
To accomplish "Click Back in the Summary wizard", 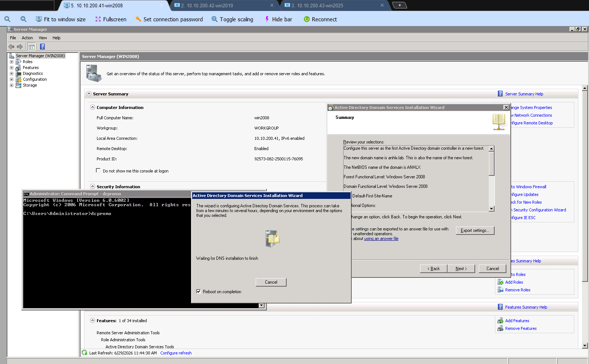I will (434, 269).
